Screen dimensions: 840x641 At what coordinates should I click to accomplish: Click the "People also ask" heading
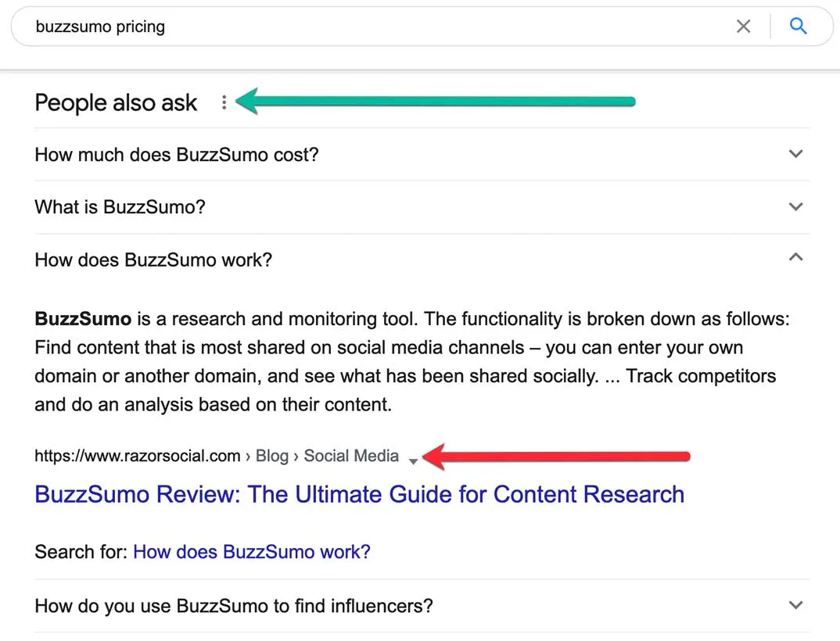116,103
